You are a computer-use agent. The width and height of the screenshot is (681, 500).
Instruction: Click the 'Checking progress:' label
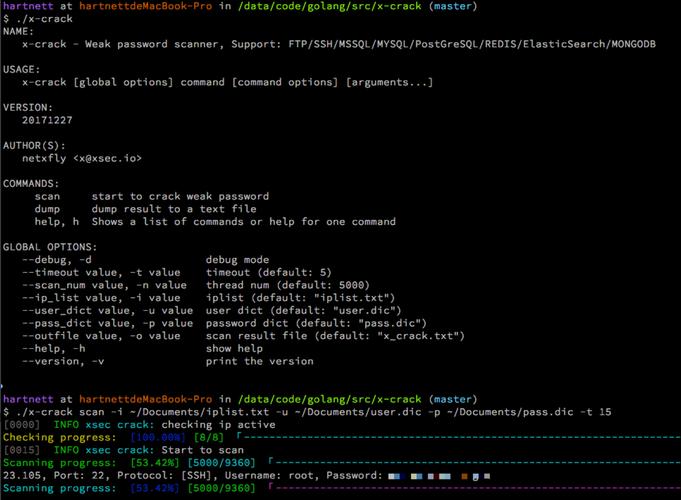pyautogui.click(x=60, y=437)
